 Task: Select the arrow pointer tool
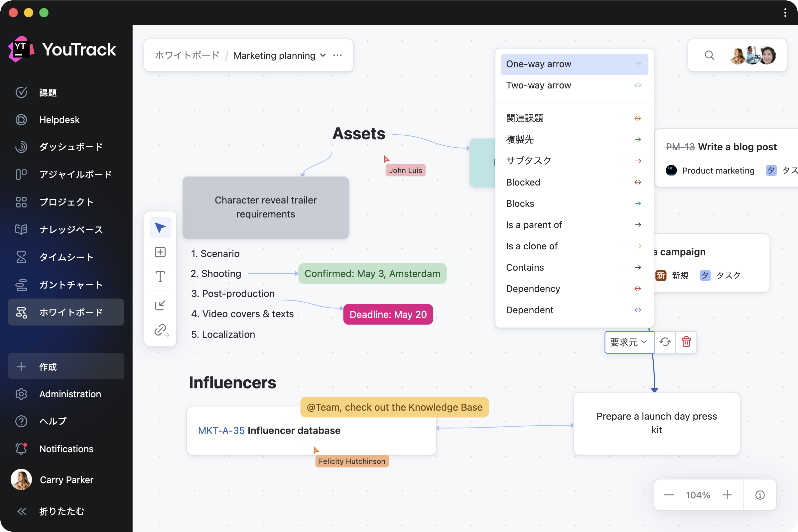tap(160, 228)
